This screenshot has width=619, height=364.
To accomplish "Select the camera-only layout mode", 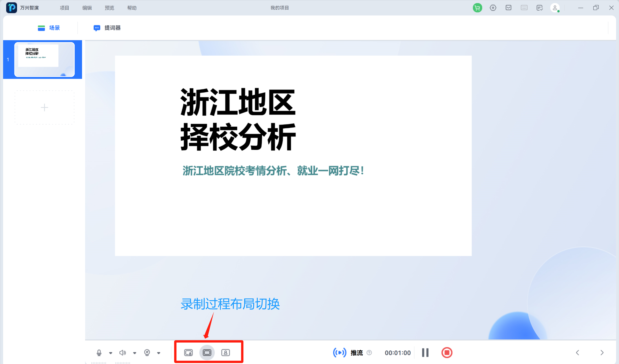I will coord(226,352).
